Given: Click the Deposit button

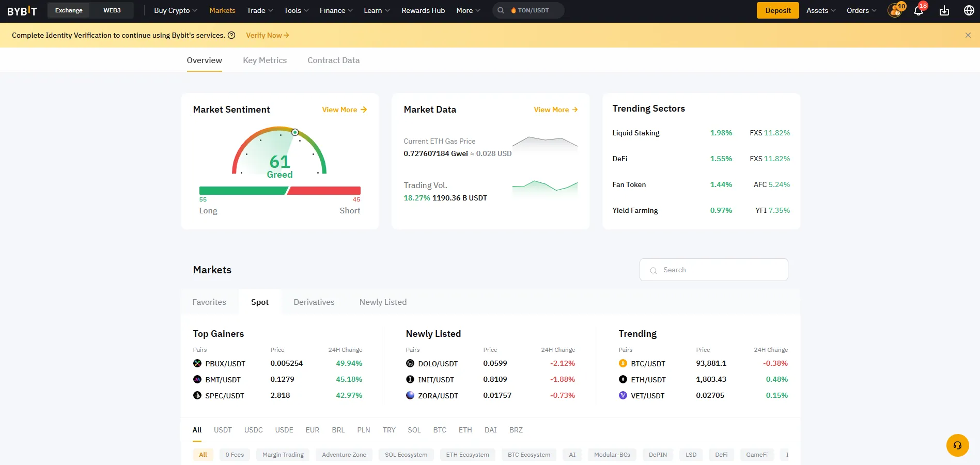Looking at the screenshot, I should pyautogui.click(x=777, y=10).
